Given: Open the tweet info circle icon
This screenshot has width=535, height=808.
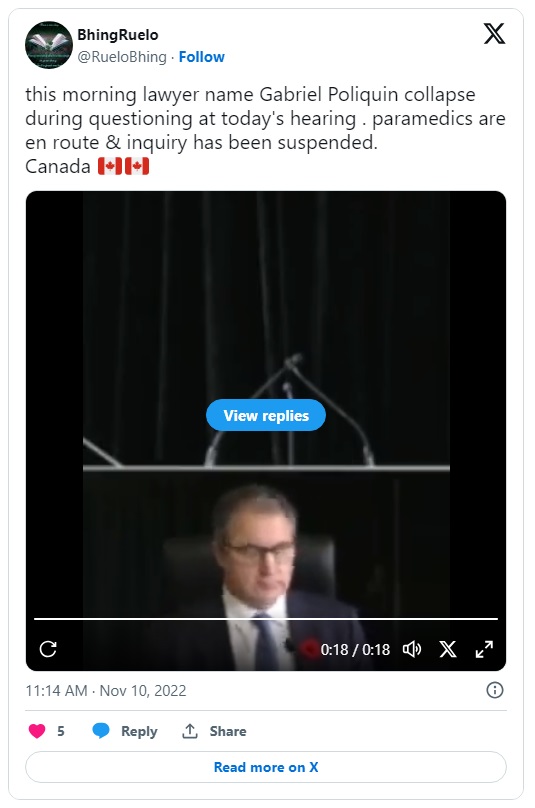Looking at the screenshot, I should (495, 690).
